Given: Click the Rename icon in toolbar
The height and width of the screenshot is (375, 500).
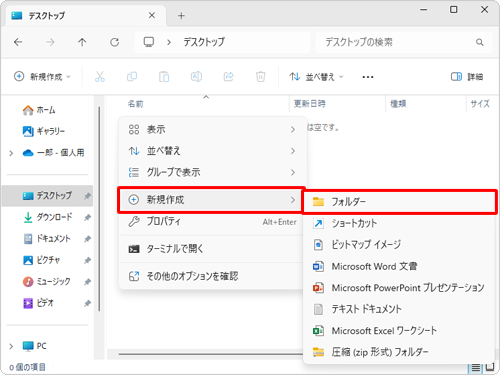Looking at the screenshot, I should tap(196, 77).
